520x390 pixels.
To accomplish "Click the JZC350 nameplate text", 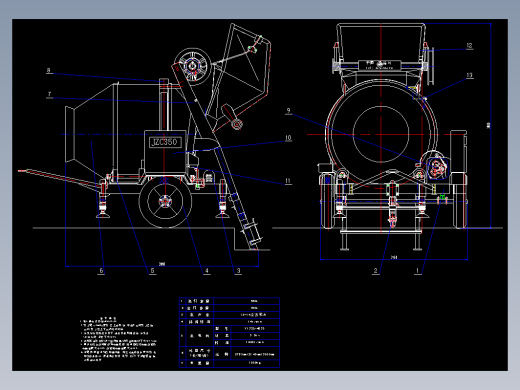I will 165,142.
